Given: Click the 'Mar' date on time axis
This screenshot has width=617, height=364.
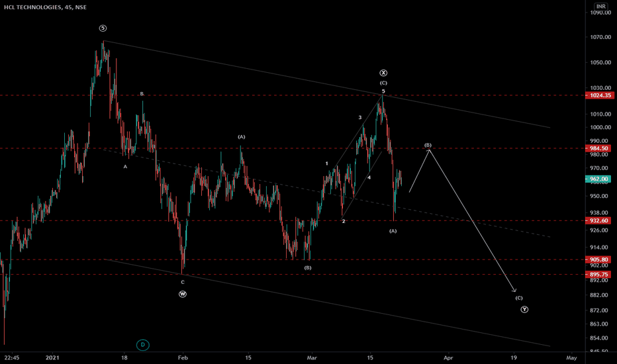Looking at the screenshot, I should point(312,357).
